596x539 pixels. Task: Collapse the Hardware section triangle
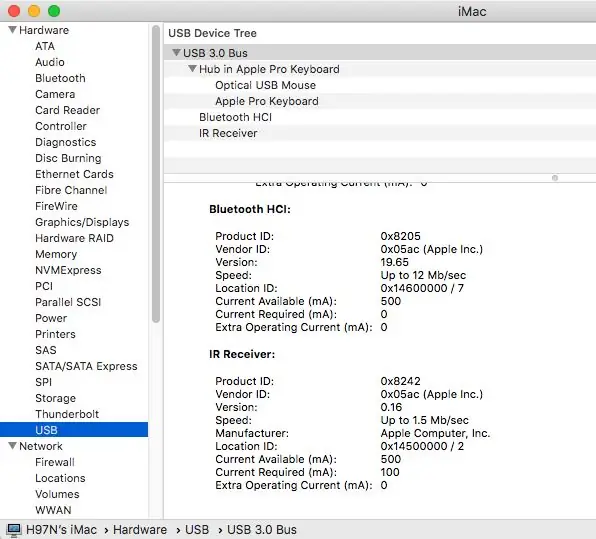pos(13,30)
